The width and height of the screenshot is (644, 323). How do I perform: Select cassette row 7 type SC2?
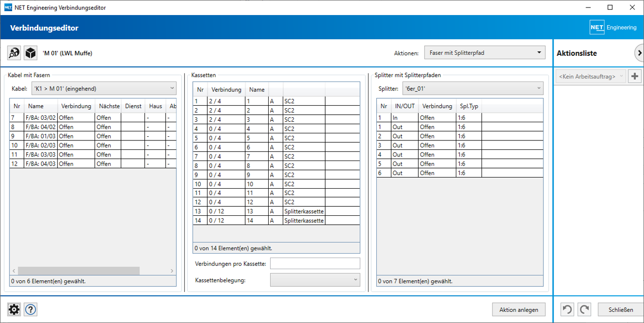[x=276, y=156]
